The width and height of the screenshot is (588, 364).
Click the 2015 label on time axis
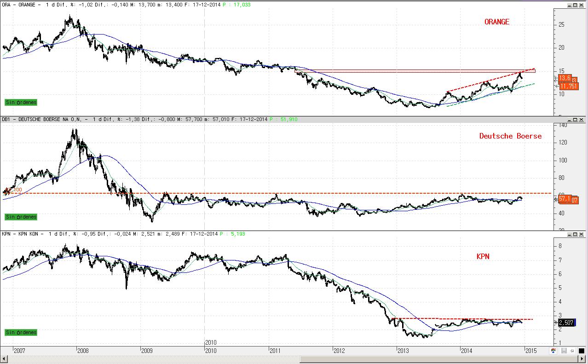tap(531, 351)
